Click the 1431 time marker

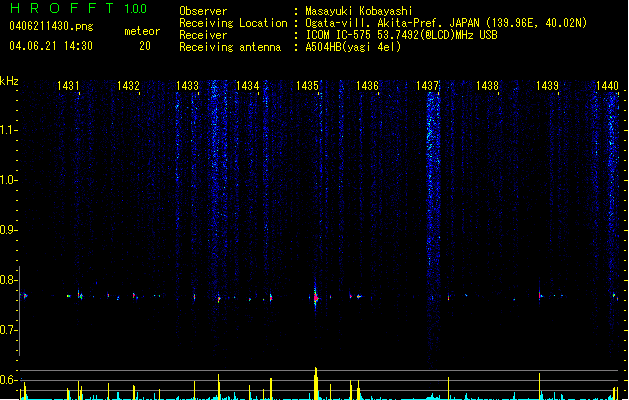pos(68,85)
